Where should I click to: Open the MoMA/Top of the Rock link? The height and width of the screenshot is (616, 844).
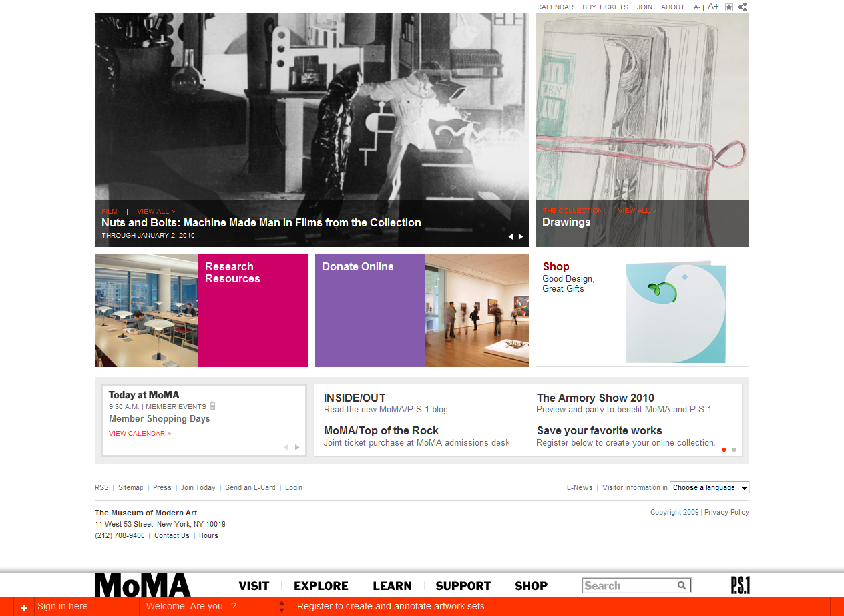click(x=381, y=430)
